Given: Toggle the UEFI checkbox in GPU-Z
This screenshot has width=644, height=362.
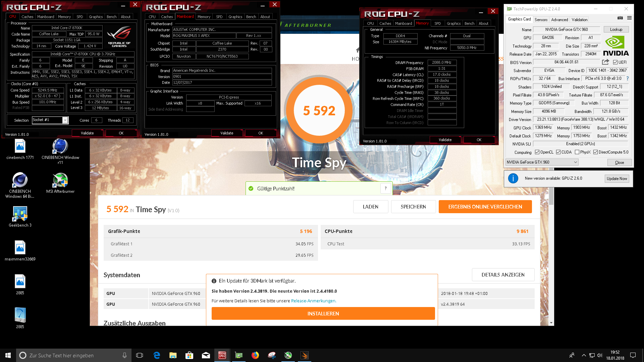Looking at the screenshot, I should [615, 62].
